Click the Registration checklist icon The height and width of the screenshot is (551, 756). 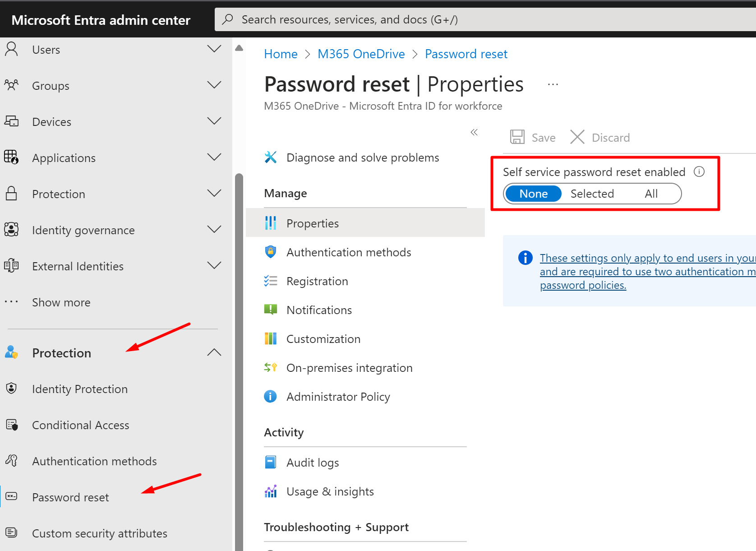(x=271, y=281)
